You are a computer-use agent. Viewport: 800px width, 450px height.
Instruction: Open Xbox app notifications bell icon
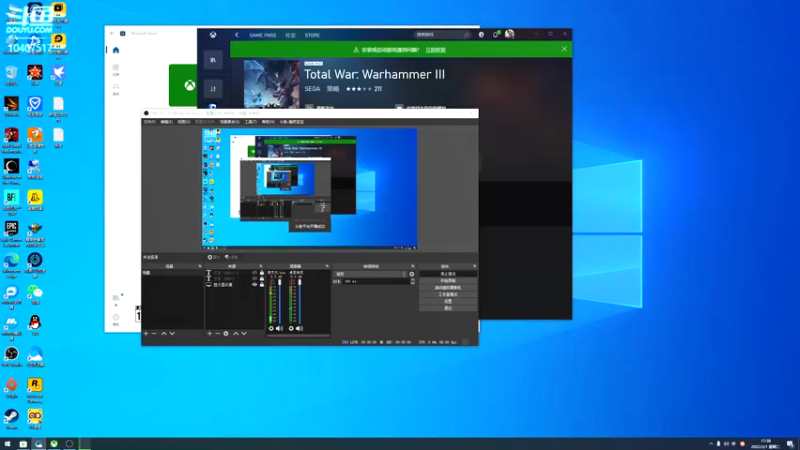[495, 34]
